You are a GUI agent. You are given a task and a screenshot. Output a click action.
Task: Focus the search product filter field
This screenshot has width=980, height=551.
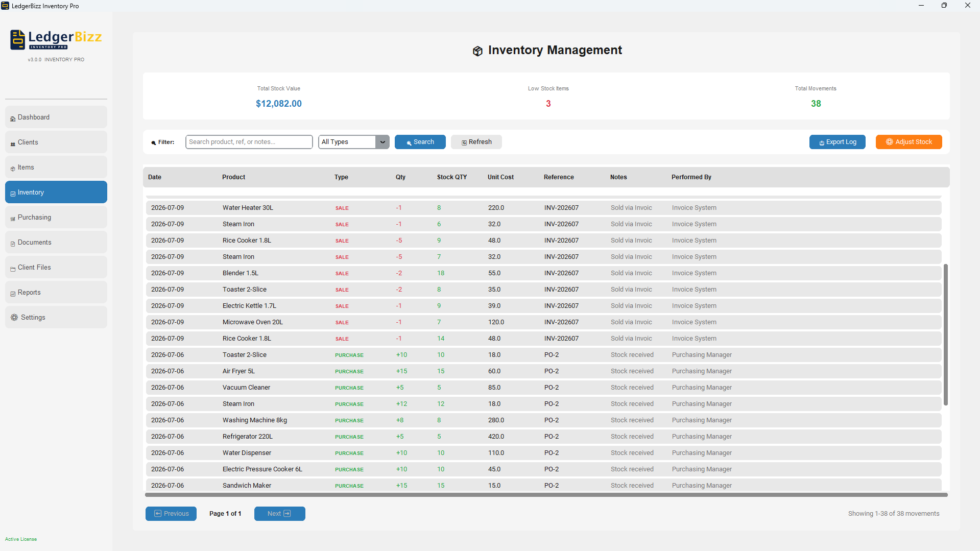click(249, 142)
